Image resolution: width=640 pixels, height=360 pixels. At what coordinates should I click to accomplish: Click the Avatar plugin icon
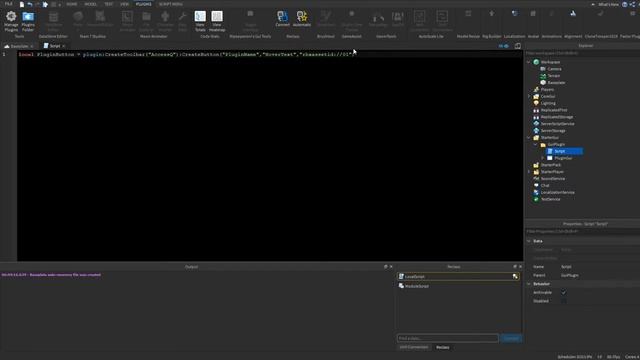pos(533,13)
